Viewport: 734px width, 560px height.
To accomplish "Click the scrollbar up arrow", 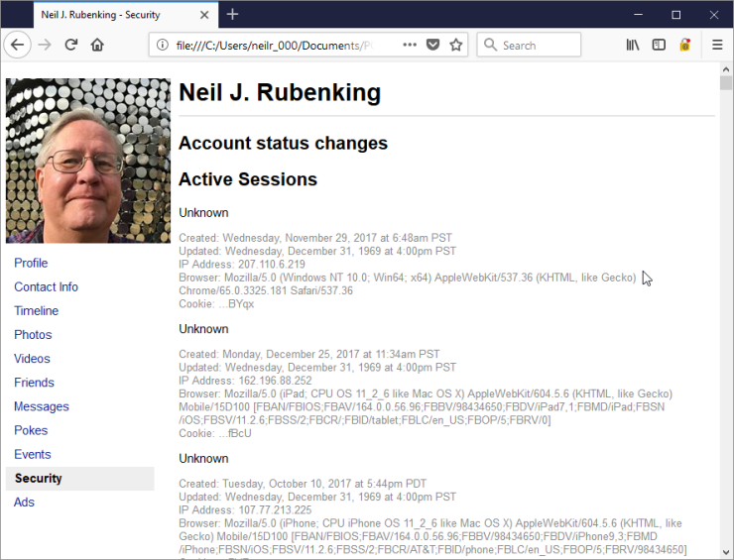I will click(x=726, y=69).
